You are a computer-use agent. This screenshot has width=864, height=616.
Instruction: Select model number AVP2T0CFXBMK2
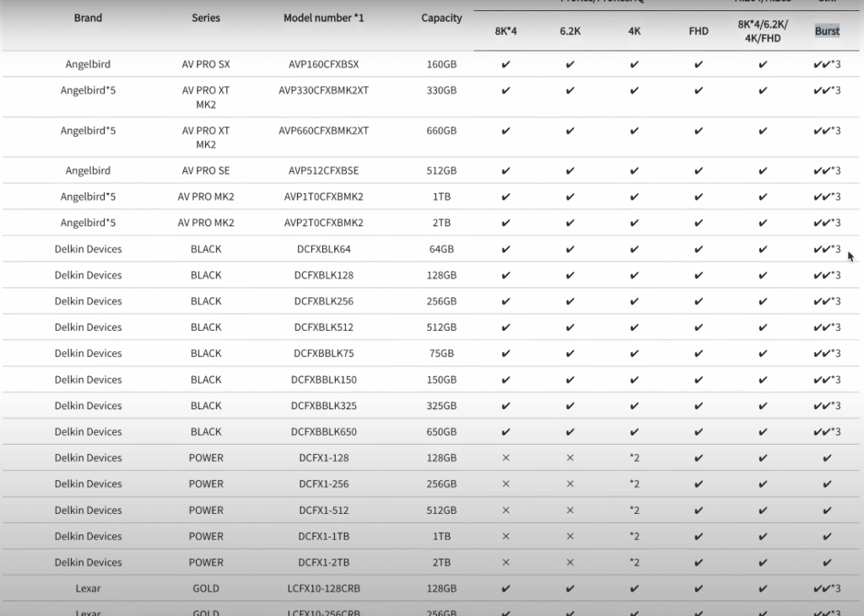324,223
